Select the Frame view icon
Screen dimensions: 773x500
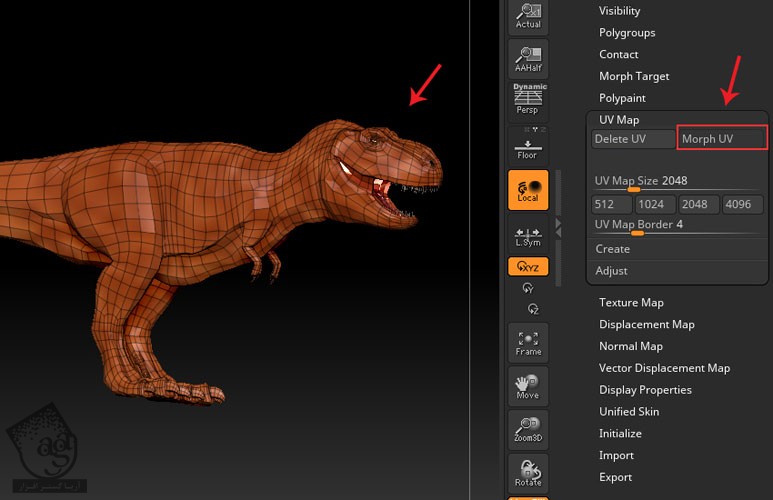pyautogui.click(x=528, y=343)
